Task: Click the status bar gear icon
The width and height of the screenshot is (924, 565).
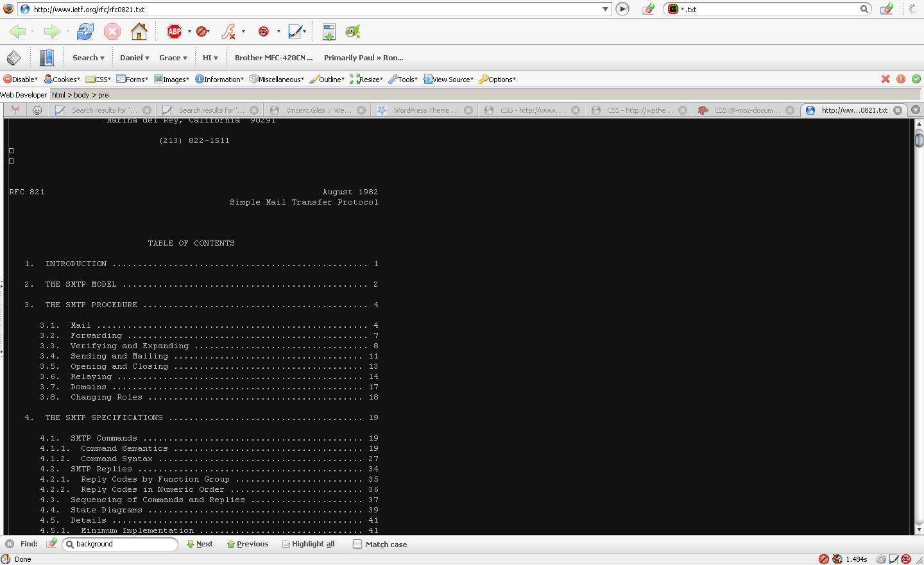Action: click(882, 559)
